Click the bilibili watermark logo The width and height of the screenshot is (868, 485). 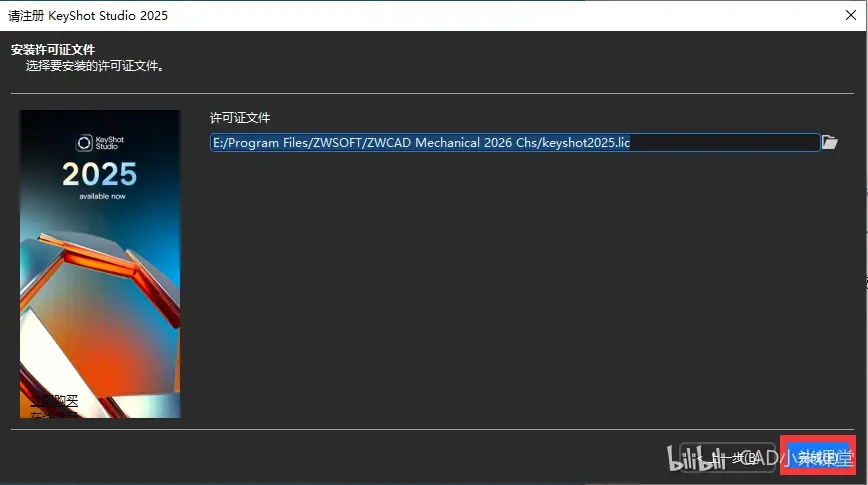[x=696, y=459]
